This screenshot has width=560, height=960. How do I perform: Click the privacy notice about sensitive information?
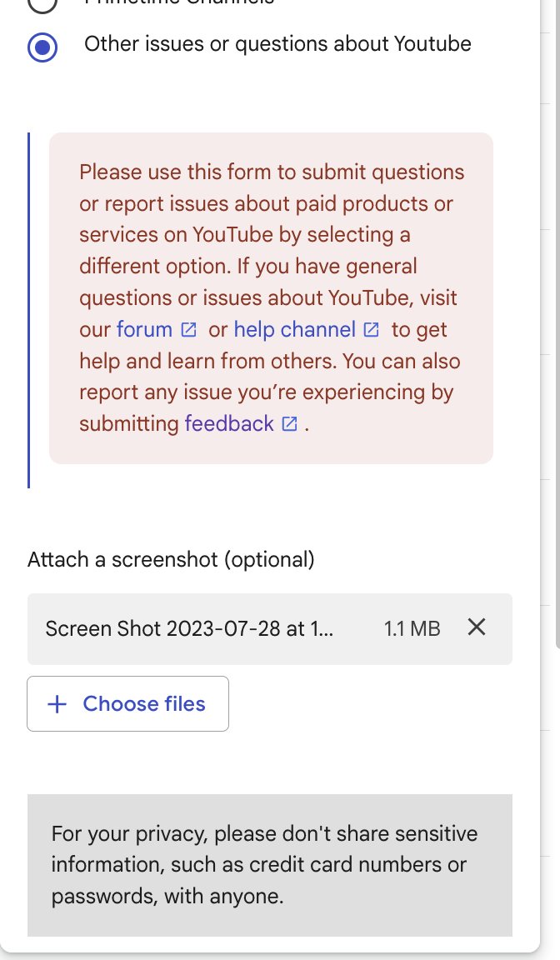coord(270,865)
